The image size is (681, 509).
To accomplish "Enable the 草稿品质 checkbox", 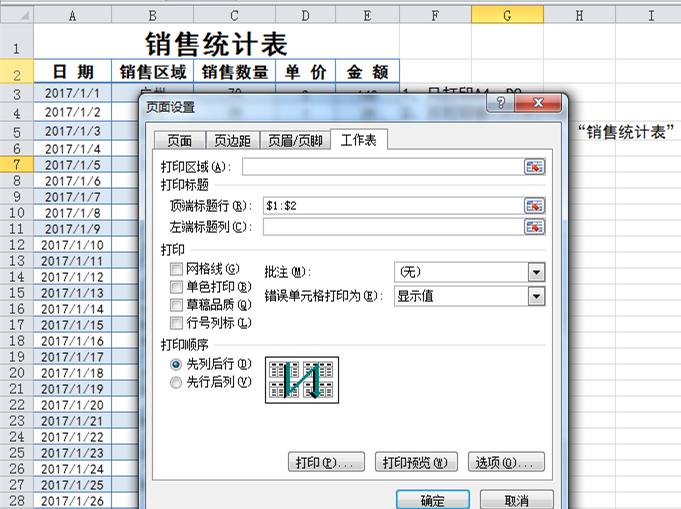I will [x=176, y=305].
